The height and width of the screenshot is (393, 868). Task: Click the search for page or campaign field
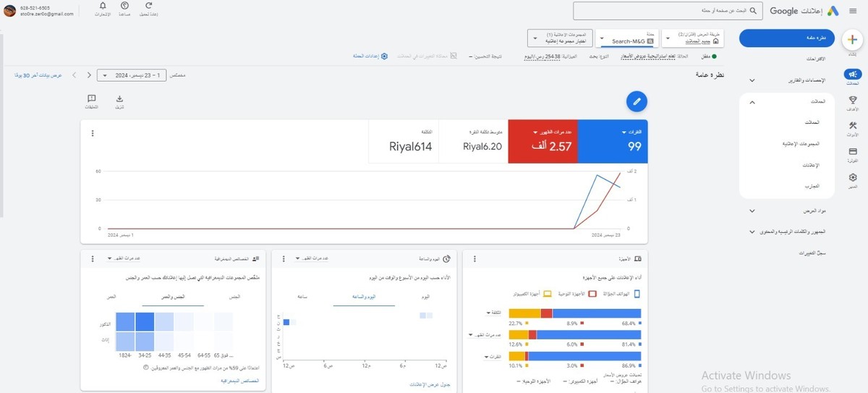(x=665, y=11)
